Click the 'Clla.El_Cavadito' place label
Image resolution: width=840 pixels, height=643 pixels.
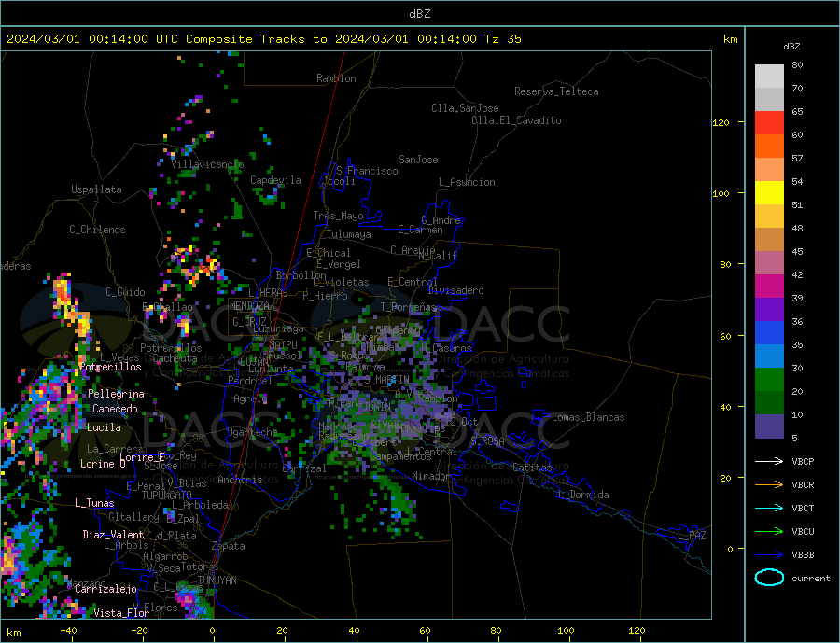pyautogui.click(x=516, y=120)
